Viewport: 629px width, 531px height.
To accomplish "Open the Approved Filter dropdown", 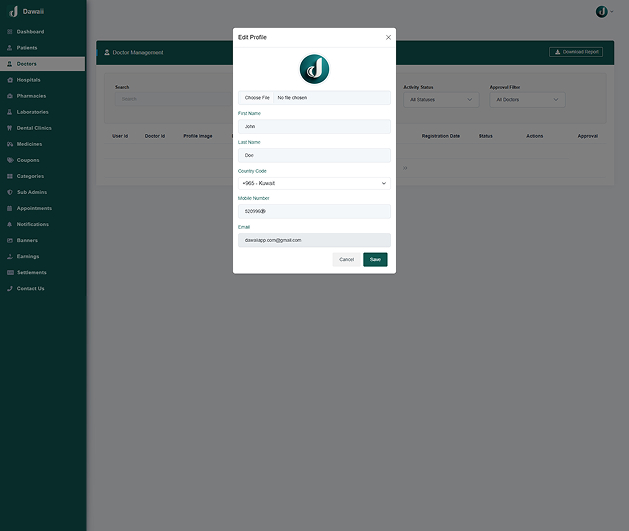I will point(527,100).
